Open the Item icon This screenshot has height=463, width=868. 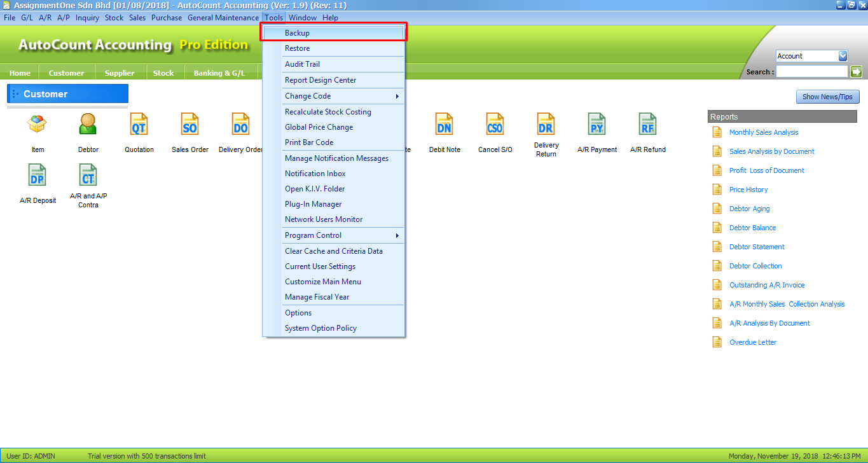(38, 124)
